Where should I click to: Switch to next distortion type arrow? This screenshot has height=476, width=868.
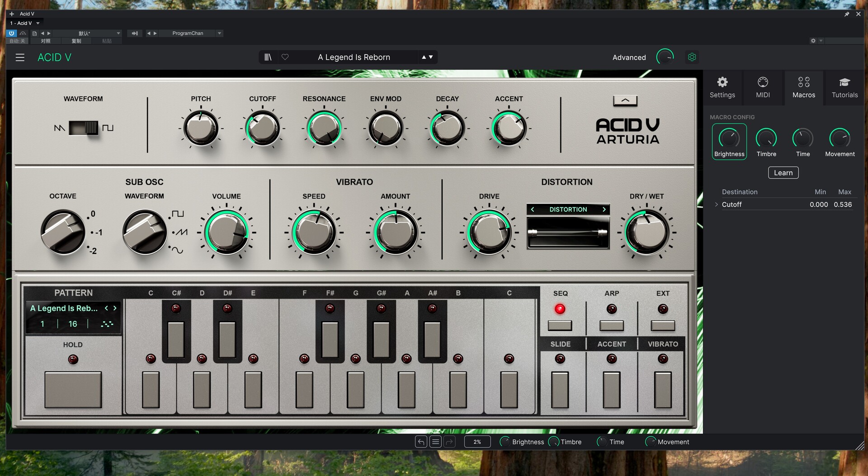pos(604,209)
